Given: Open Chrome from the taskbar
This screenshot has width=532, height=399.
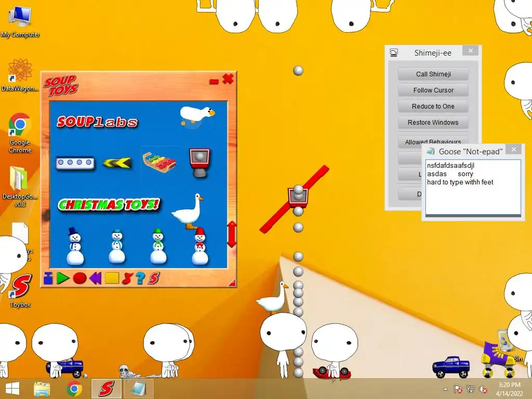Looking at the screenshot, I should pyautogui.click(x=74, y=389).
